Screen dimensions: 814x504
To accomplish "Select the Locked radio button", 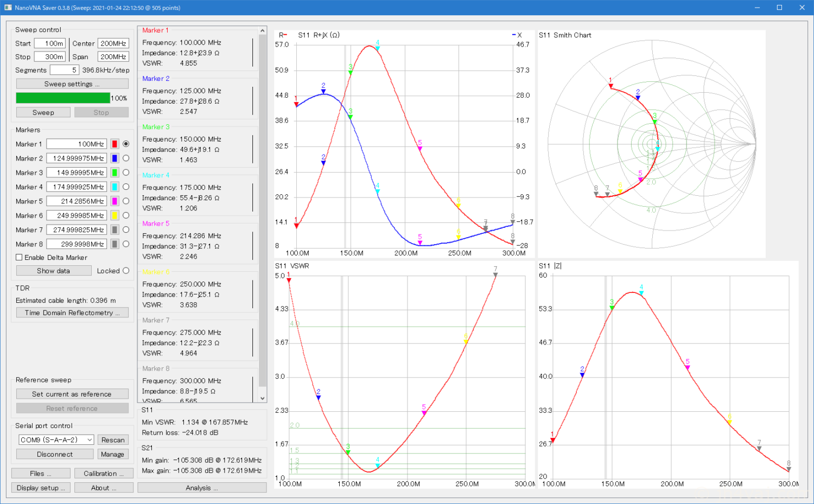I will coord(126,271).
